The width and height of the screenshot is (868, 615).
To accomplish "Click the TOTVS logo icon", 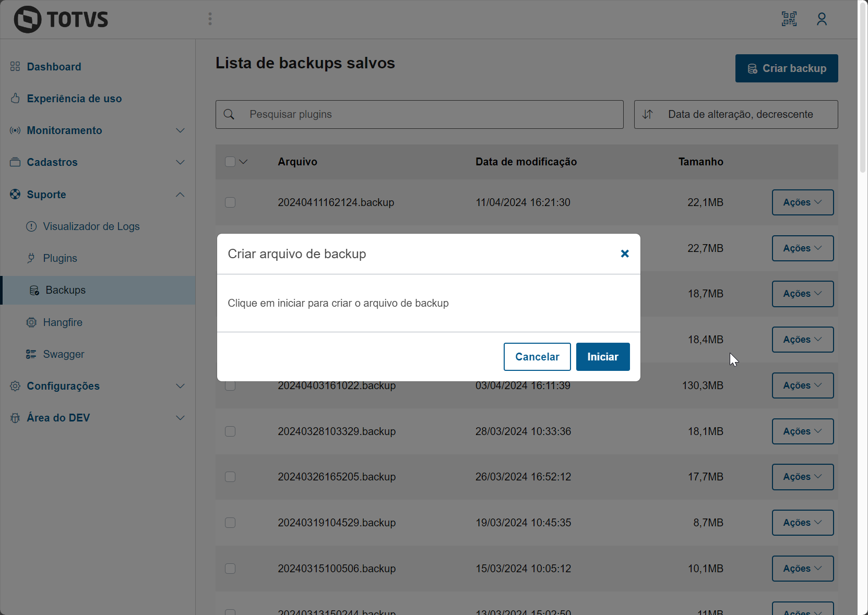I will [x=27, y=19].
